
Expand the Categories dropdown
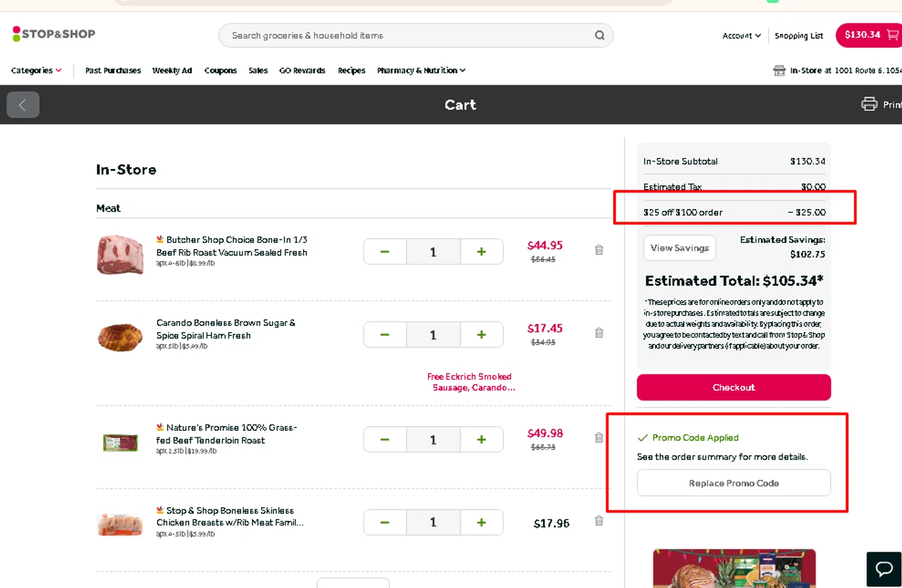[x=36, y=70]
